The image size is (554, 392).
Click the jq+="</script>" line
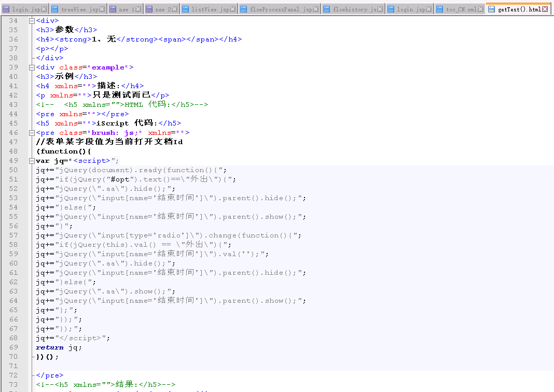73,338
